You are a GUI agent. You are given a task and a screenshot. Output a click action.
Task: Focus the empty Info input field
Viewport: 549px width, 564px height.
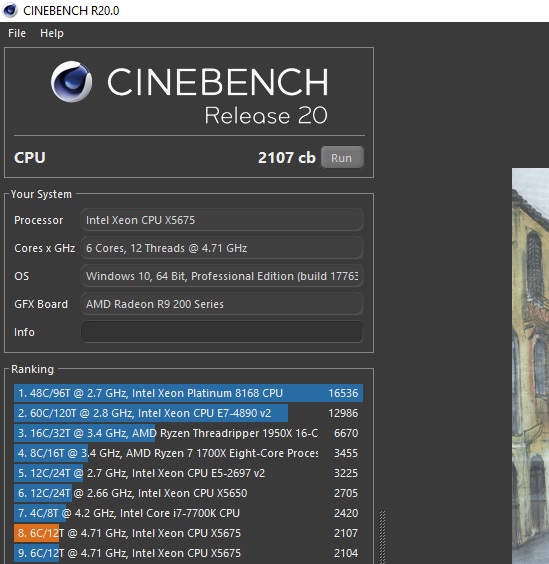tap(222, 332)
